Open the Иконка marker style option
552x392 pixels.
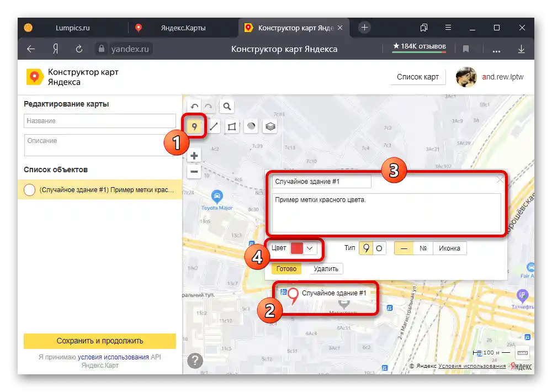[x=449, y=248]
